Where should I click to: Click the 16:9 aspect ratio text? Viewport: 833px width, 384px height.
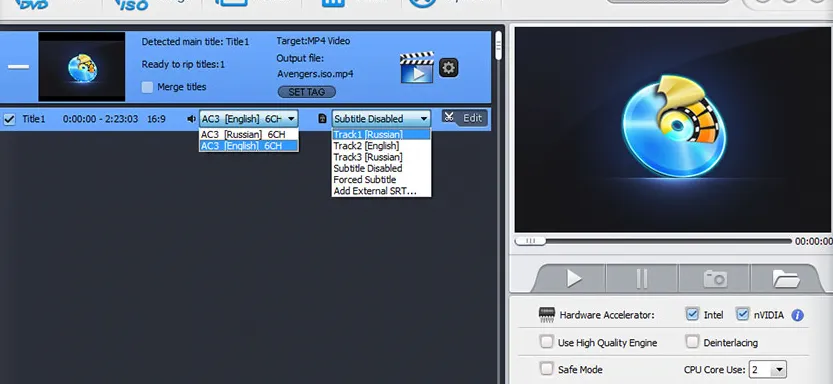[156, 119]
